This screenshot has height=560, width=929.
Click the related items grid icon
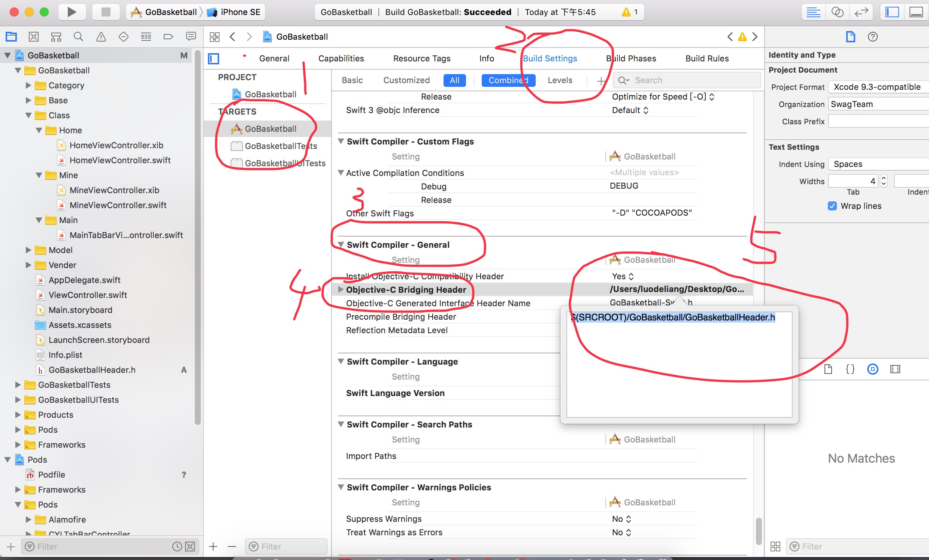pyautogui.click(x=215, y=37)
